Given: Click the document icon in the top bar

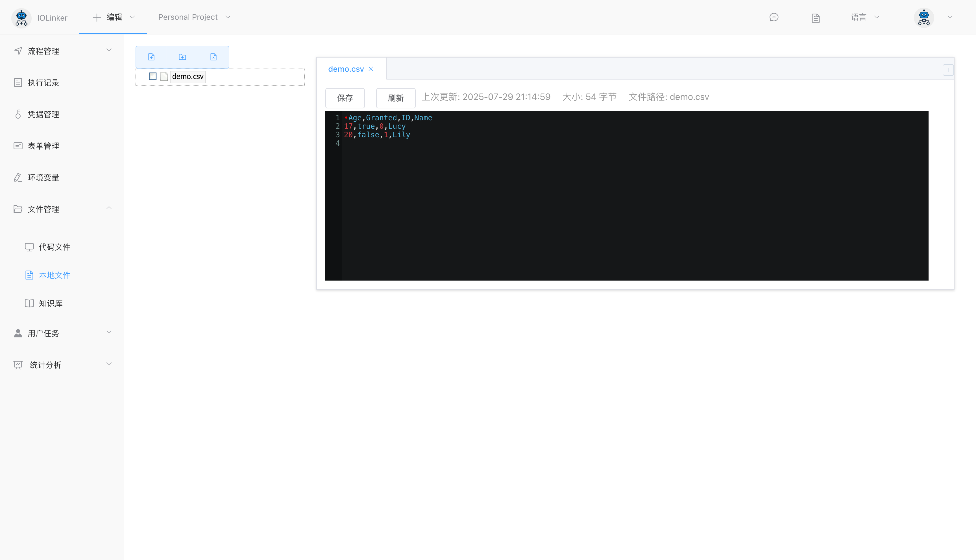Looking at the screenshot, I should 815,17.
